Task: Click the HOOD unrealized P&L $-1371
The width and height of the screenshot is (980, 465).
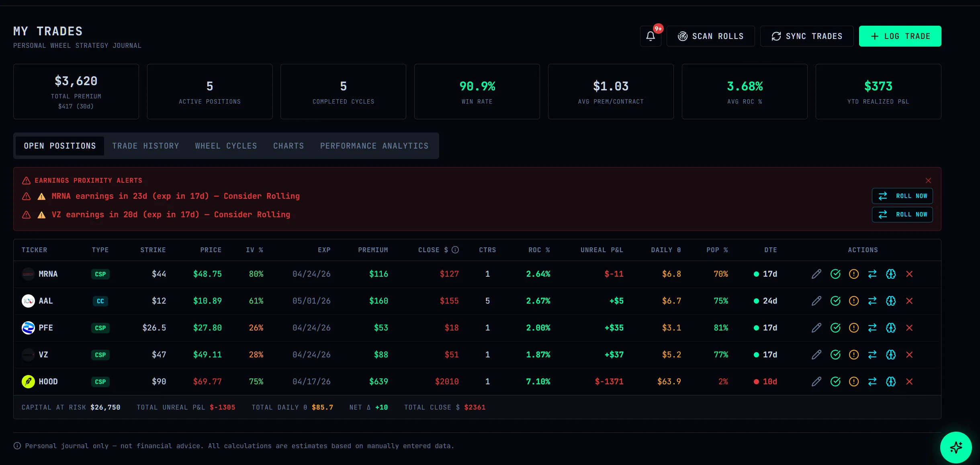Action: click(609, 381)
